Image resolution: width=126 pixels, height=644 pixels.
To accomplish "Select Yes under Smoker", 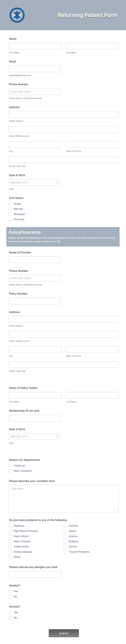I will [10, 591].
